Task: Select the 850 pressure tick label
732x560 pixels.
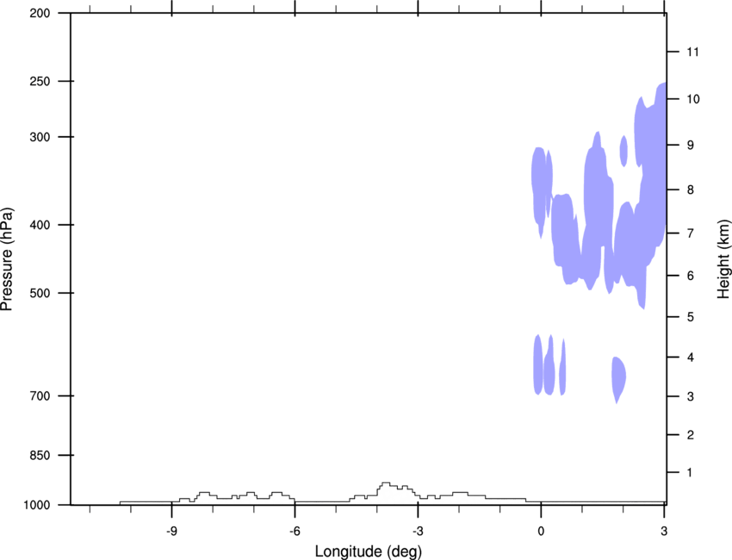Action: tap(40, 455)
